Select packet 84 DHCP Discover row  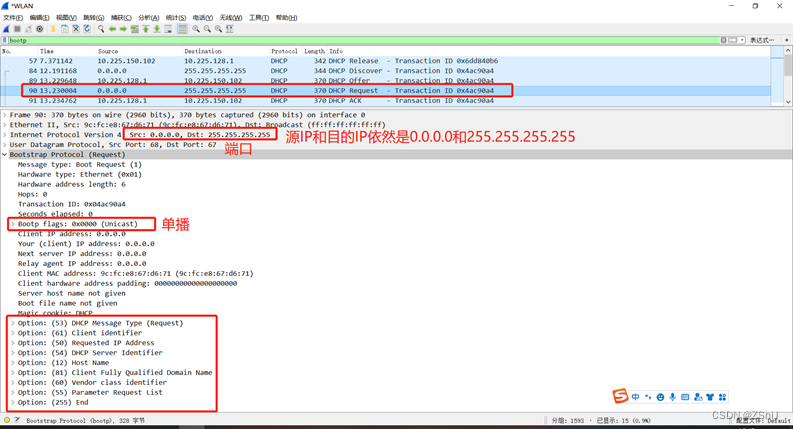coord(385,71)
